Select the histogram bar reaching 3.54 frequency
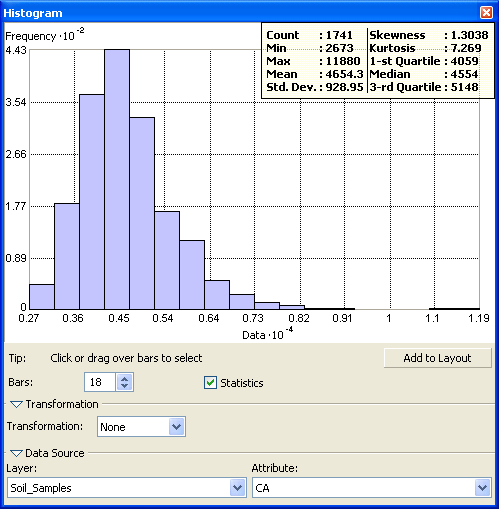The height and width of the screenshot is (509, 499). [92, 202]
